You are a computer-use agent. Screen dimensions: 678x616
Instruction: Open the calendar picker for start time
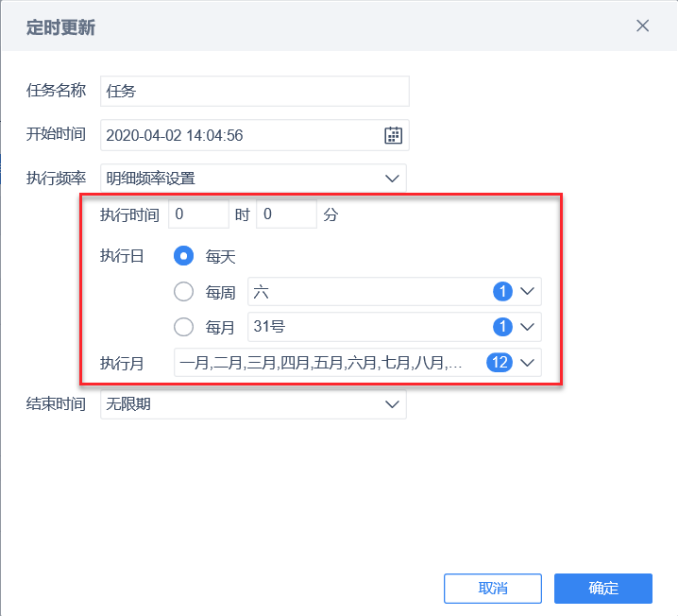(x=394, y=135)
